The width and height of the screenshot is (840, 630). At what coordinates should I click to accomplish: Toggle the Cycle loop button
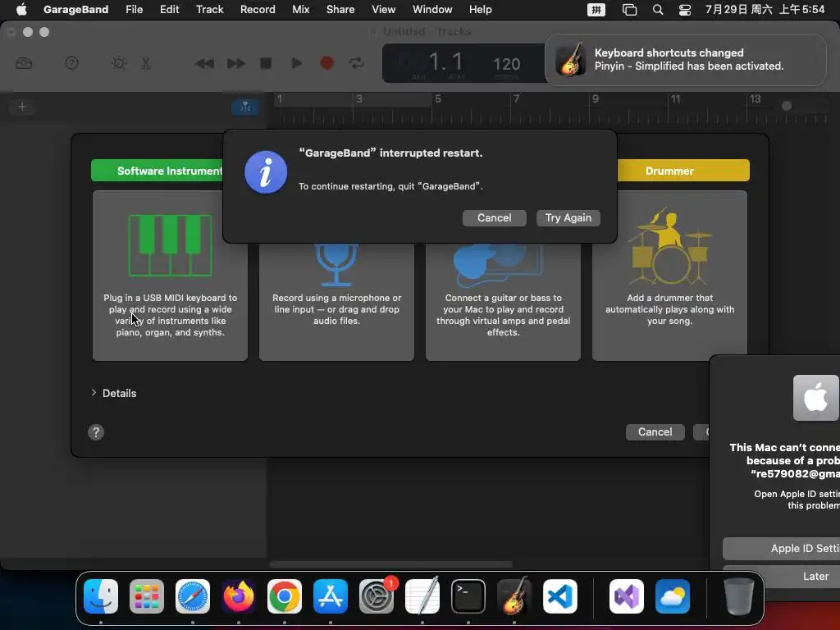357,64
